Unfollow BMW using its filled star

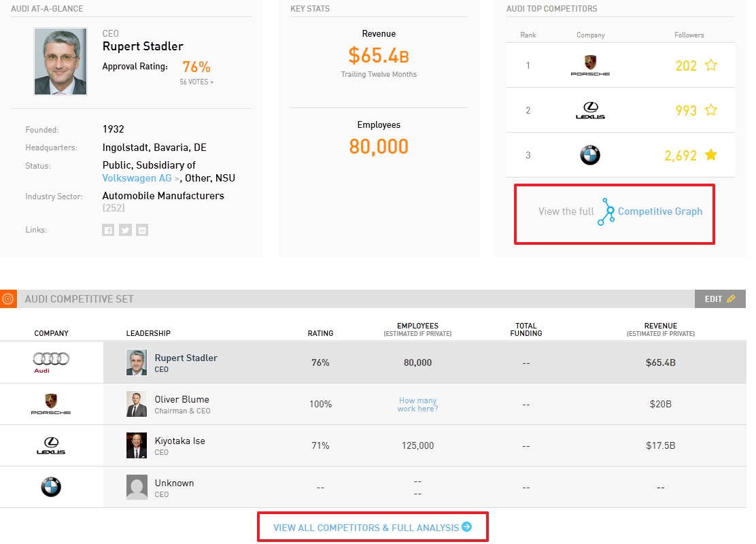[x=710, y=155]
